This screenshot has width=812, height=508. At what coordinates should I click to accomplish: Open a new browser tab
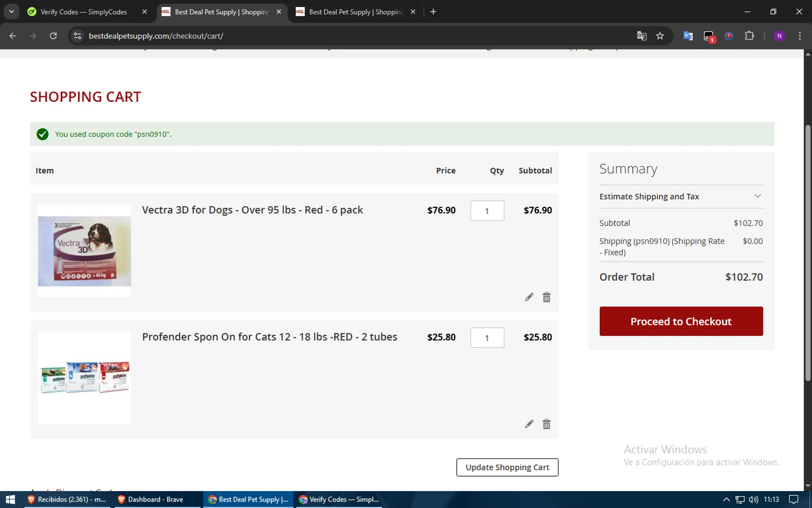tap(433, 11)
